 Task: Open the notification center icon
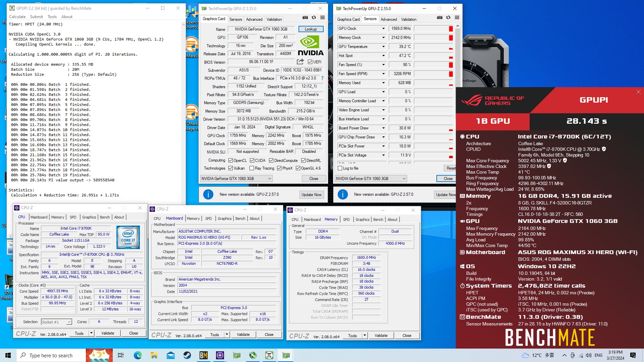pos(633,355)
